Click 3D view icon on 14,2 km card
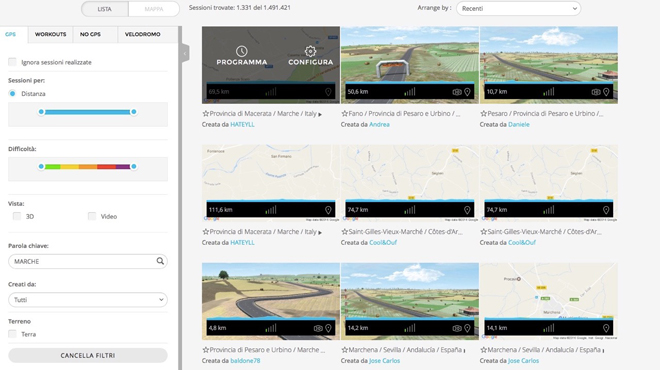Viewport: 660px width, 370px height. (x=457, y=328)
